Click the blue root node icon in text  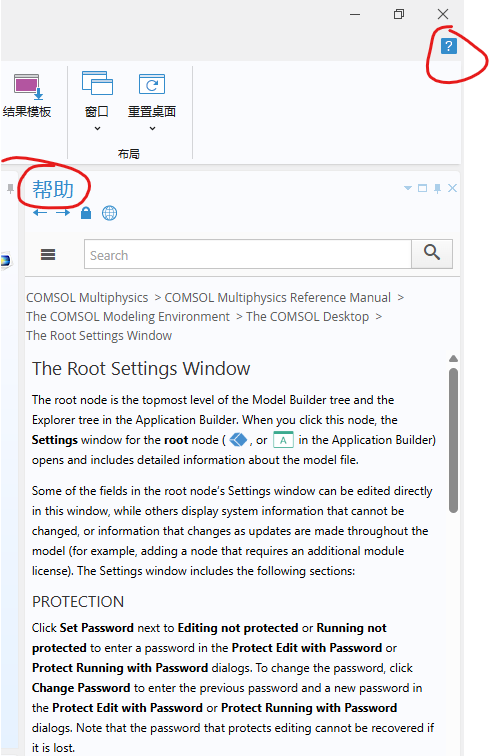pos(238,440)
